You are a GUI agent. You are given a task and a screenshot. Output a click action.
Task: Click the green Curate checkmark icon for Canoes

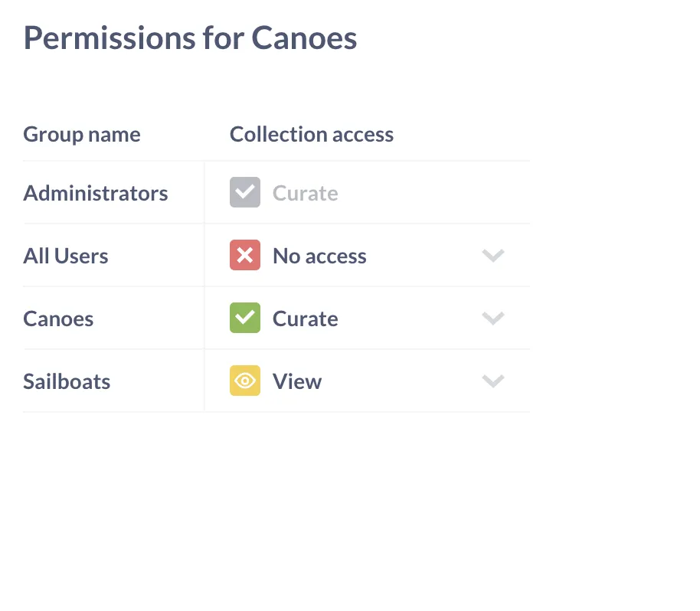(x=244, y=318)
